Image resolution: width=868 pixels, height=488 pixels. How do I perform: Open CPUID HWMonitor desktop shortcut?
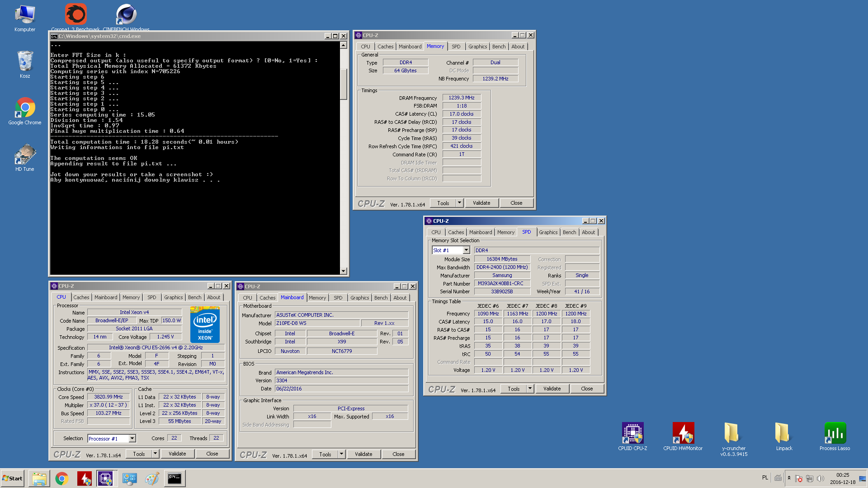pyautogui.click(x=683, y=436)
